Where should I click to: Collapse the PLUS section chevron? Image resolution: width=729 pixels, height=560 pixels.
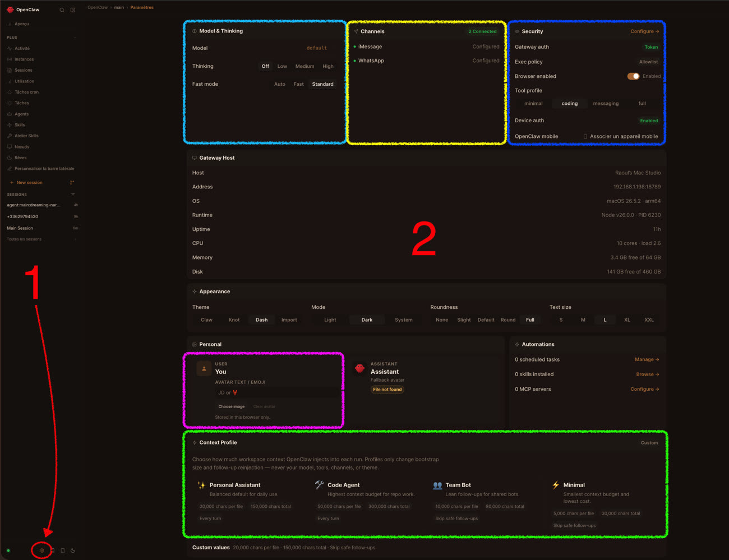pos(75,38)
